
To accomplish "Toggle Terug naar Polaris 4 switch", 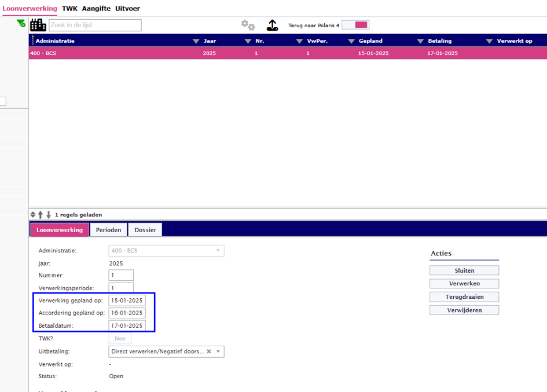I will [355, 25].
